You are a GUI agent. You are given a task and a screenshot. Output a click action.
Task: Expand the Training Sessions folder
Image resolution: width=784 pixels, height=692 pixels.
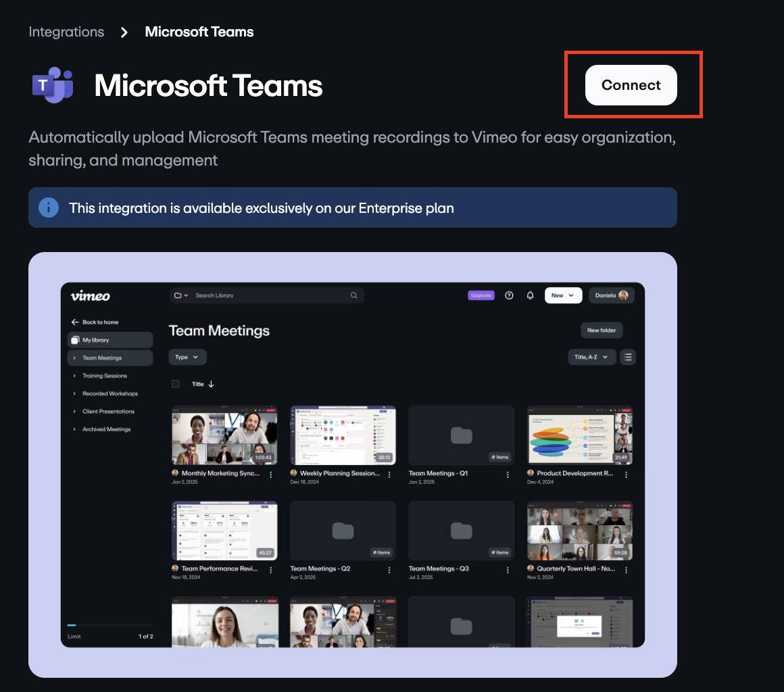point(104,376)
